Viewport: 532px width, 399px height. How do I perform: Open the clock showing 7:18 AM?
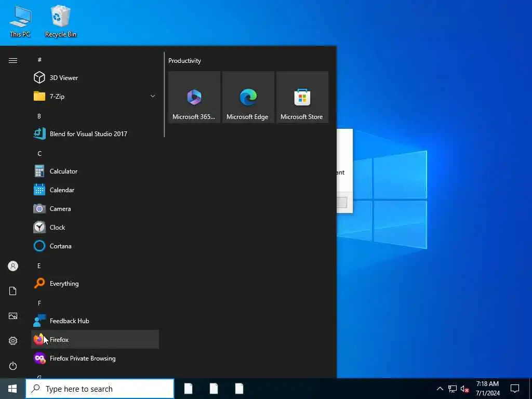tap(487, 389)
